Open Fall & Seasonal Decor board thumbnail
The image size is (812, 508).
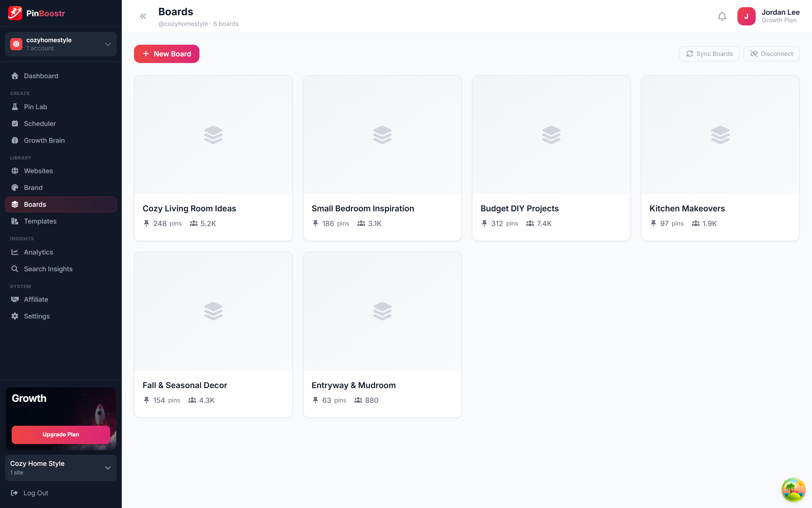click(213, 311)
